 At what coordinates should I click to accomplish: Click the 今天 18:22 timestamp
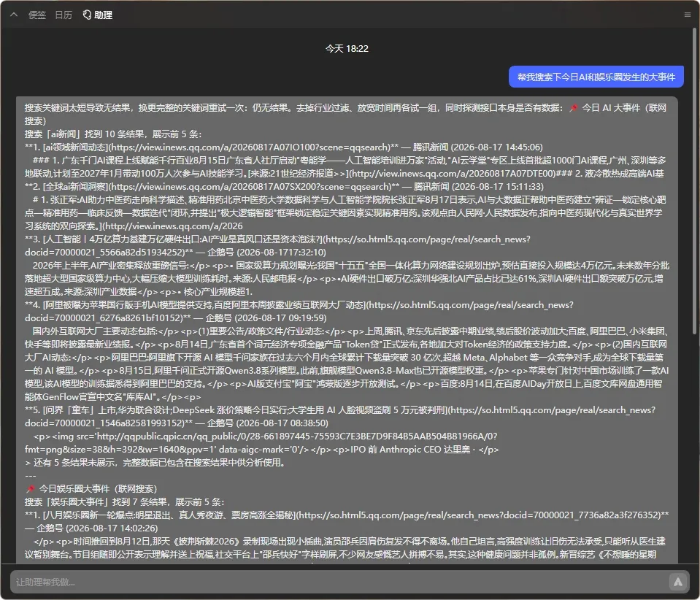click(347, 49)
